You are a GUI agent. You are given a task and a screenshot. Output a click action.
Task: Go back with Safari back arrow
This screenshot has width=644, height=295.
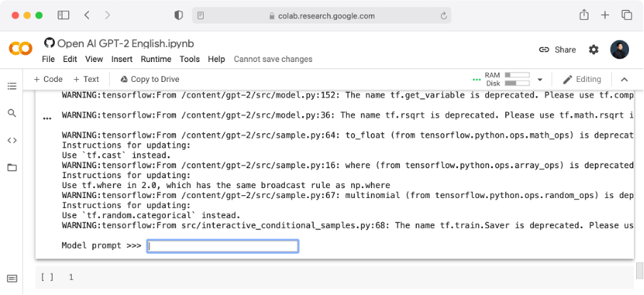[87, 15]
